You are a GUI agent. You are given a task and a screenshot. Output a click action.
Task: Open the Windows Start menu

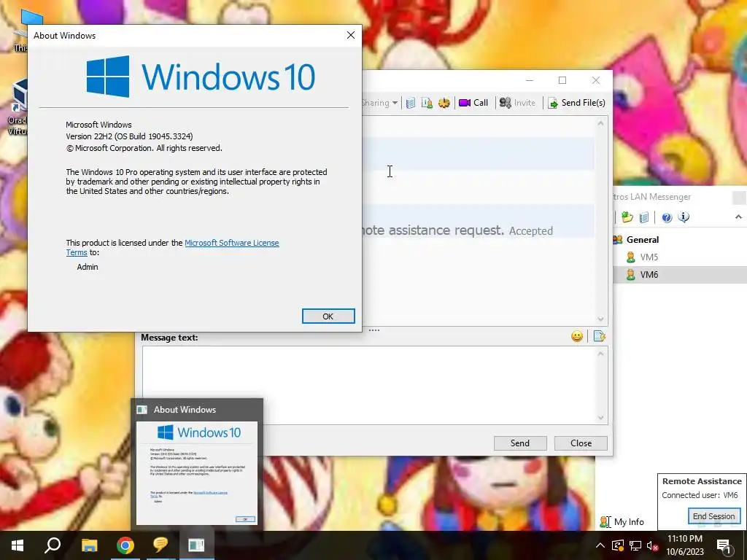[18, 545]
